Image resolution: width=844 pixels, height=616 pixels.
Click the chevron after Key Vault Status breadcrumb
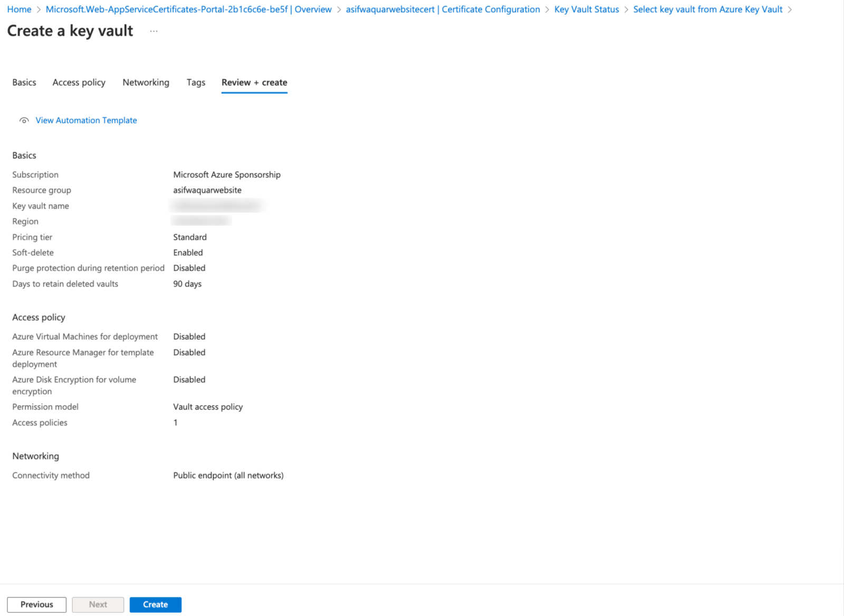pos(627,9)
